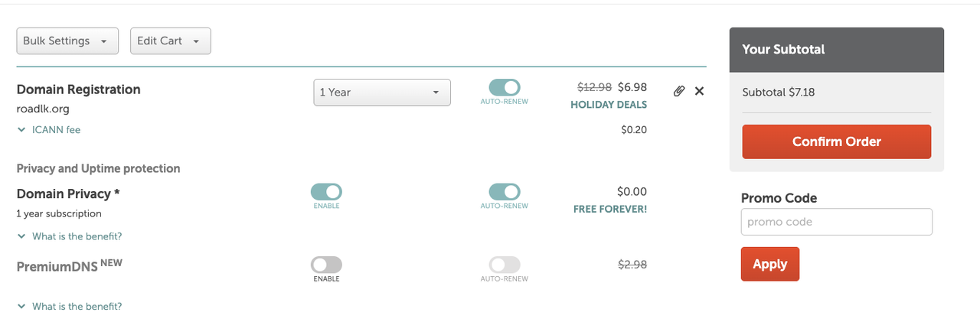Click the paperclip icon beside domain price
Image resolution: width=980 pixels, height=335 pixels.
pos(678,91)
